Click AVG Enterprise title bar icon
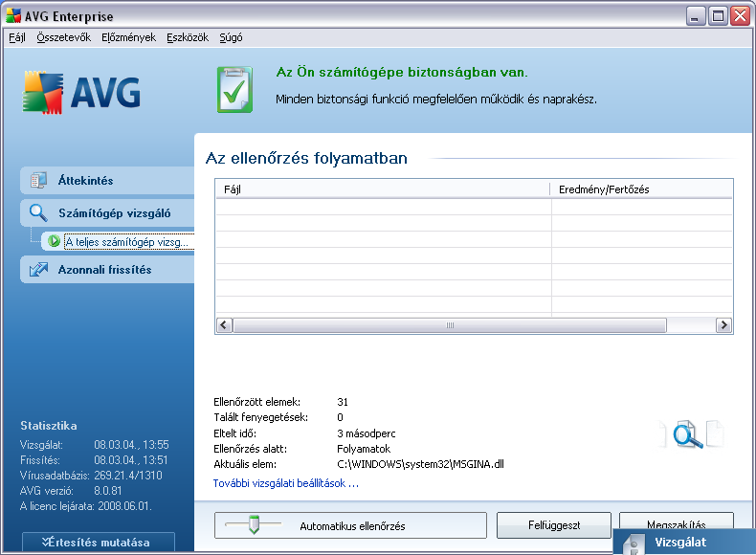The image size is (756, 555). tap(13, 16)
